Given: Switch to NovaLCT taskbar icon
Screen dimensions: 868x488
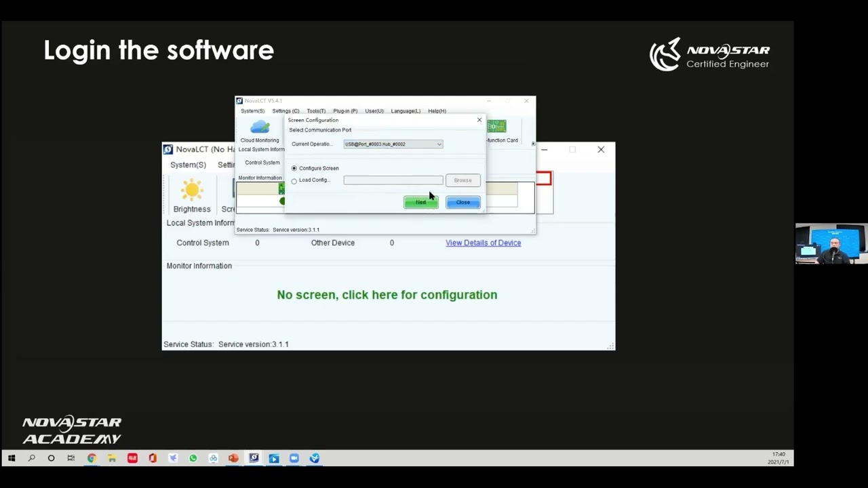Looking at the screenshot, I should pyautogui.click(x=254, y=458).
